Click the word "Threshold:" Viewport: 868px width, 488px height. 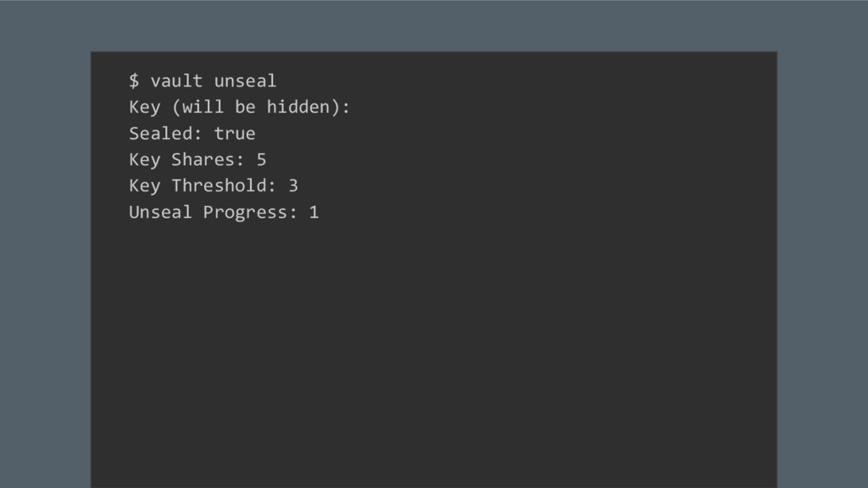[x=224, y=186]
